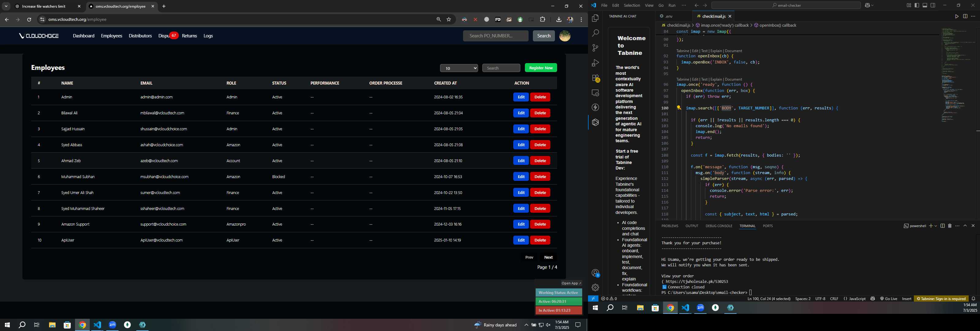The image size is (980, 331).
Task: Open Source Control view in VS Code
Action: (x=595, y=48)
